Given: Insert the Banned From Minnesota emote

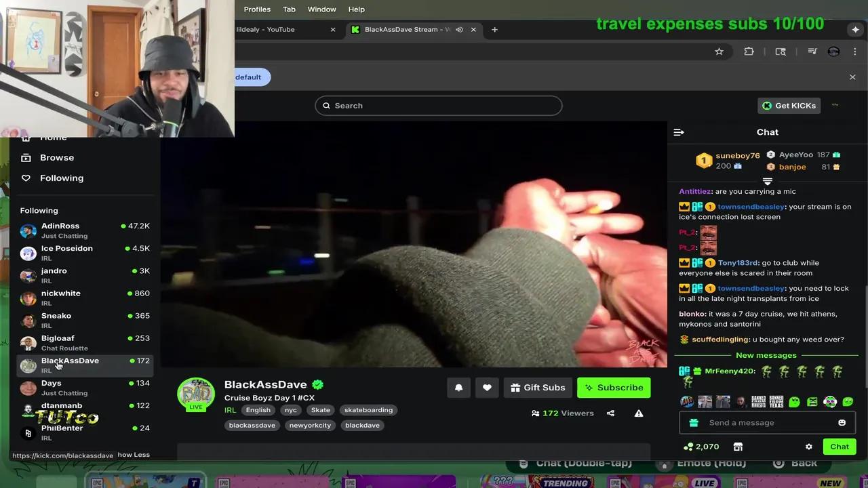Looking at the screenshot, I should 758,402.
